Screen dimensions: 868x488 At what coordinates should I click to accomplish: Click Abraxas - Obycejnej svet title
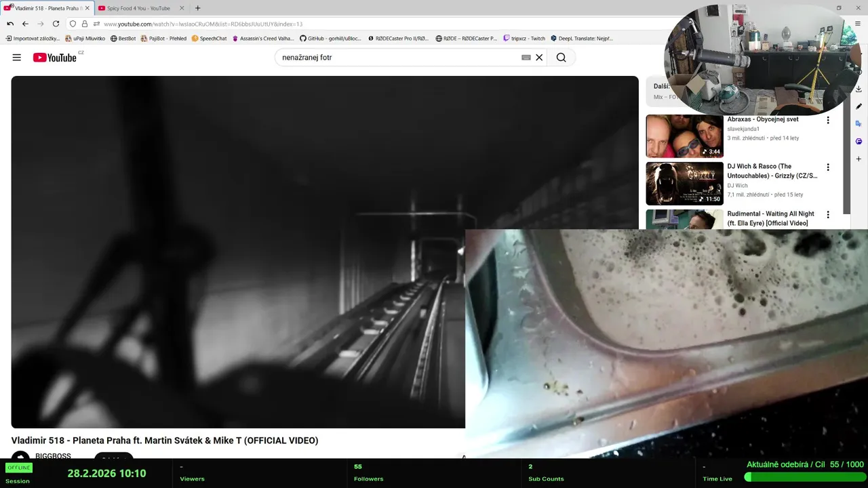[763, 119]
